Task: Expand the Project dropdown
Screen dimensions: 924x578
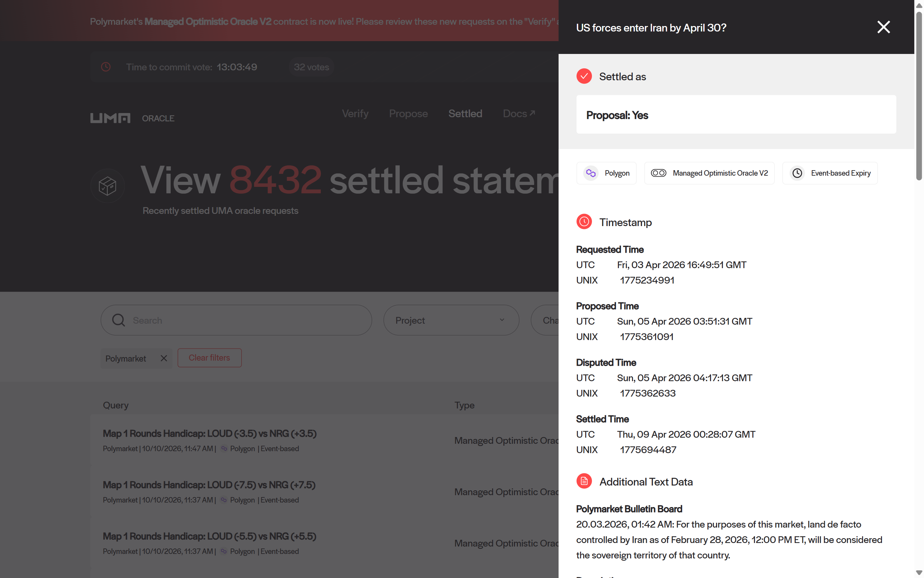Action: pyautogui.click(x=451, y=320)
